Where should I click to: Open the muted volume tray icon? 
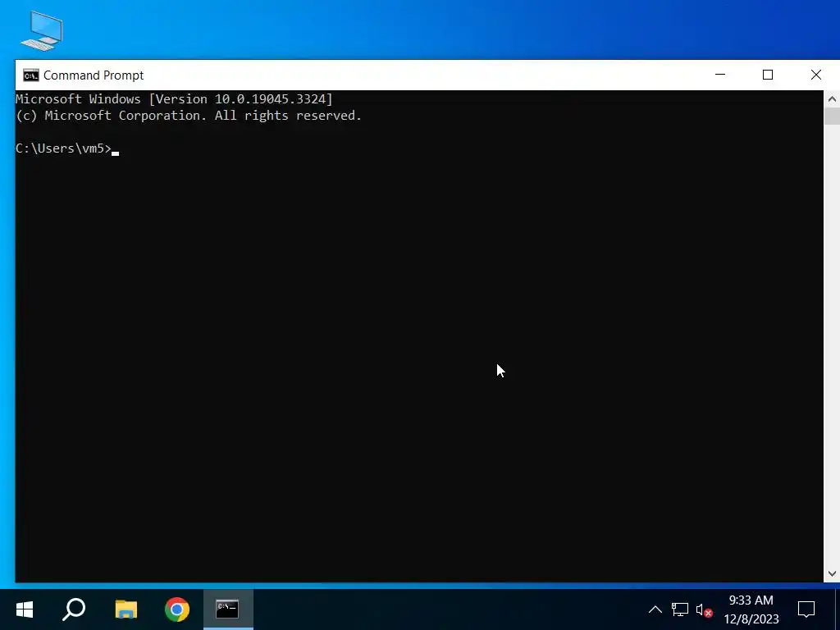click(x=704, y=609)
